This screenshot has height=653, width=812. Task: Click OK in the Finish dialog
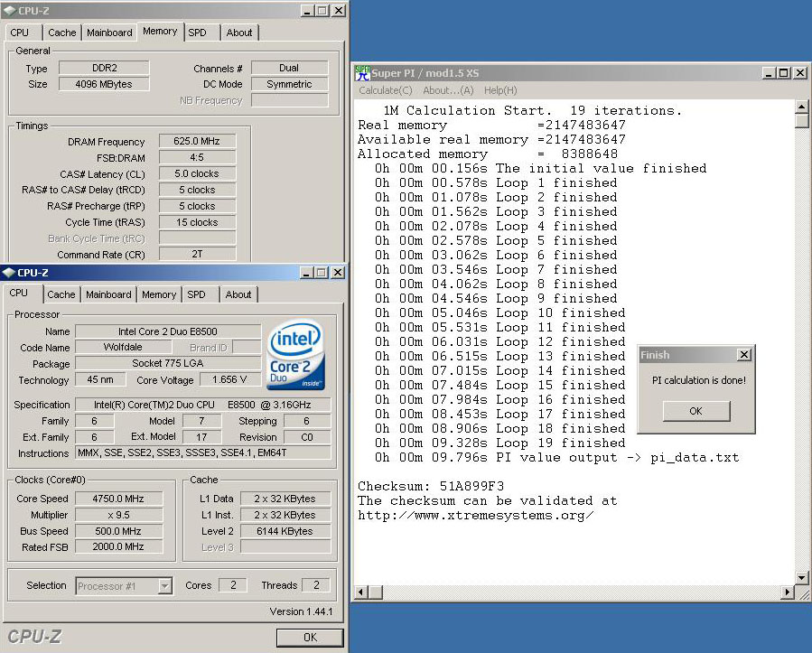coord(696,411)
